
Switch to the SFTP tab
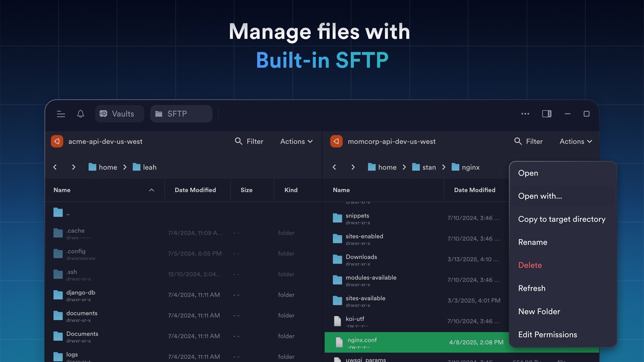[181, 114]
